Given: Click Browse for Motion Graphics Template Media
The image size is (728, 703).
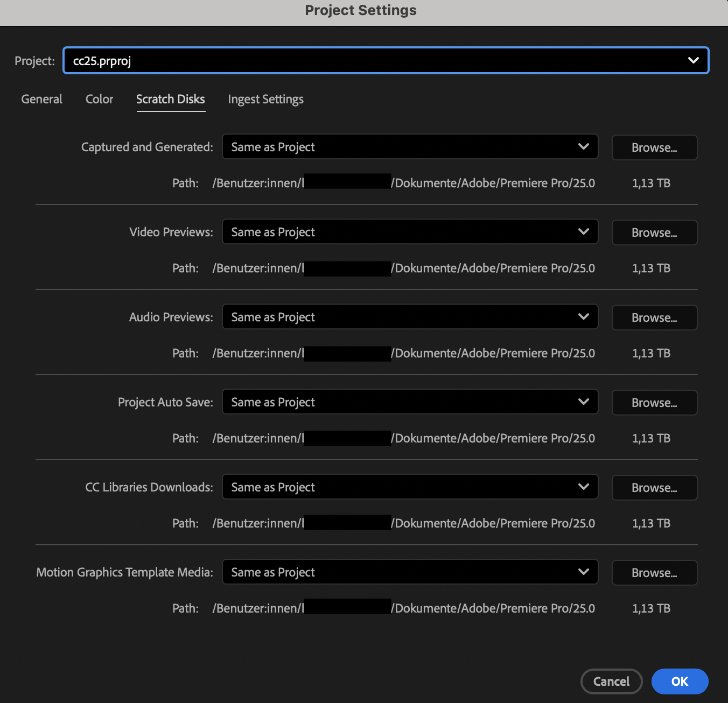Looking at the screenshot, I should click(x=654, y=573).
